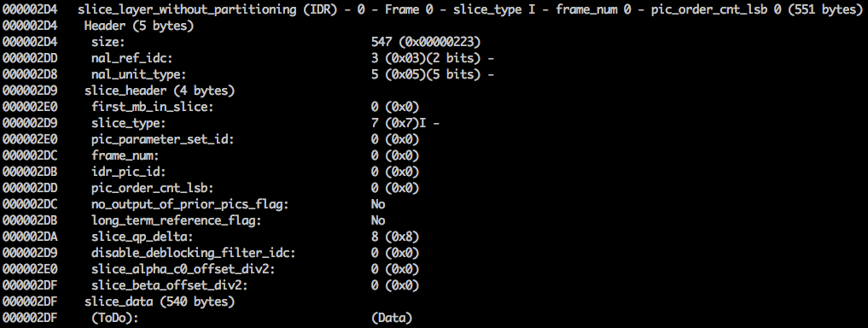Click the slice_qp_delta value 8 (0x8)
The image size is (868, 328).
pos(394,237)
